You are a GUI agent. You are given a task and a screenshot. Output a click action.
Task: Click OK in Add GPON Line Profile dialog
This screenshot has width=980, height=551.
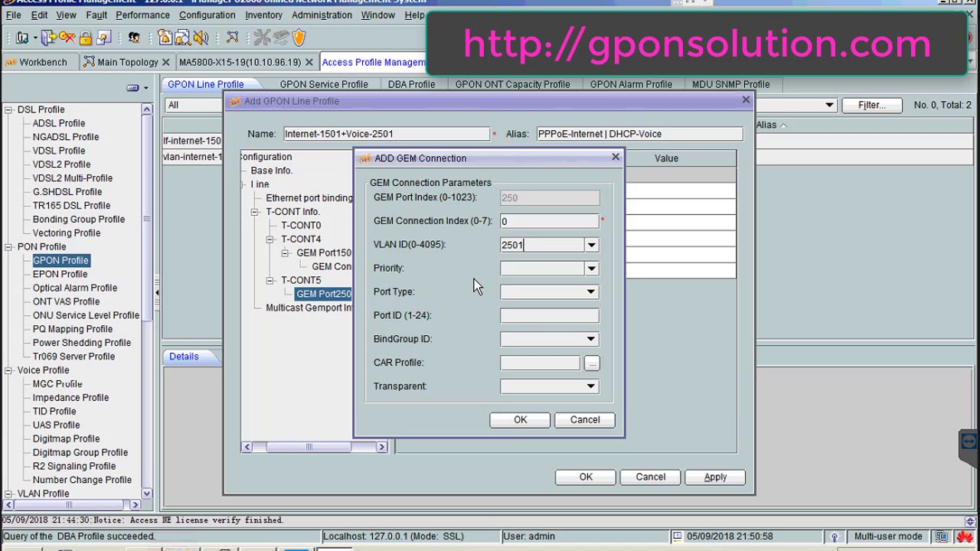tap(586, 477)
